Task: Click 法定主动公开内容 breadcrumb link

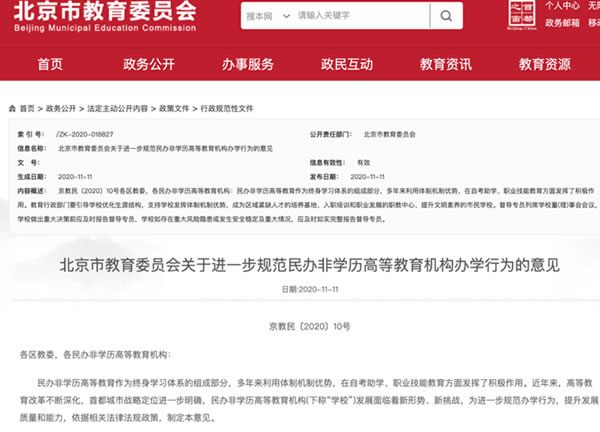Action: [117, 109]
